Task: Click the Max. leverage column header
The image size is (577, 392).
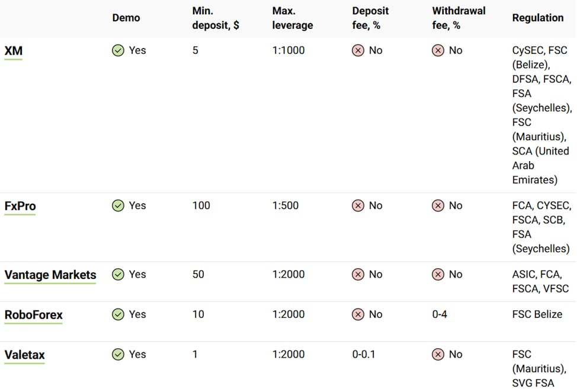Action: click(292, 18)
